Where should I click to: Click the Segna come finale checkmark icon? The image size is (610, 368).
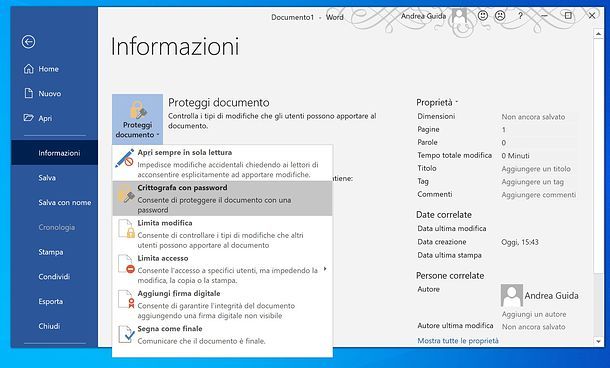tap(126, 334)
